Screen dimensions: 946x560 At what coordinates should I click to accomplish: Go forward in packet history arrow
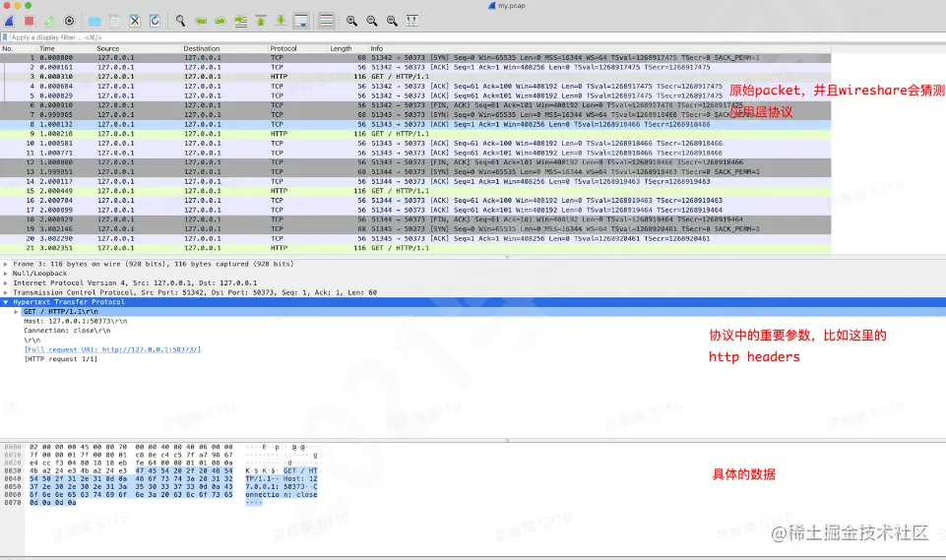[221, 21]
